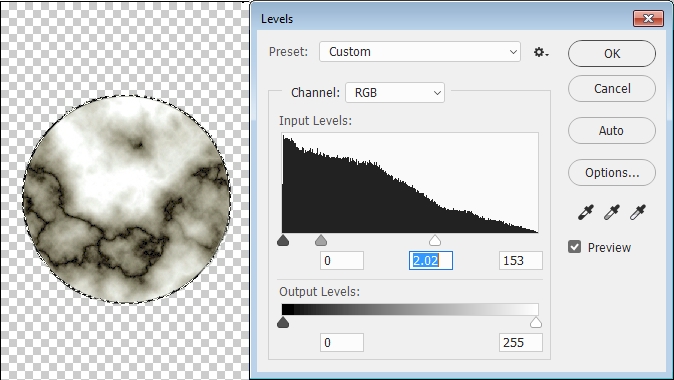Click the output levels field showing 255

521,343
